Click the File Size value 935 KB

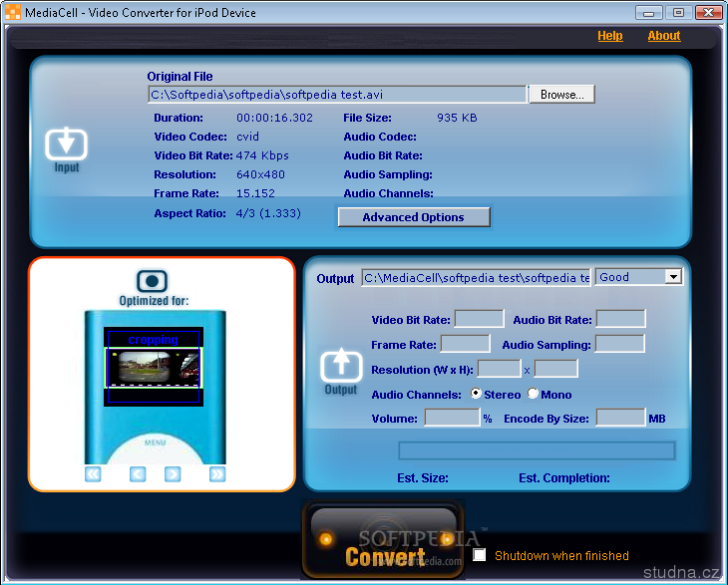pos(457,118)
